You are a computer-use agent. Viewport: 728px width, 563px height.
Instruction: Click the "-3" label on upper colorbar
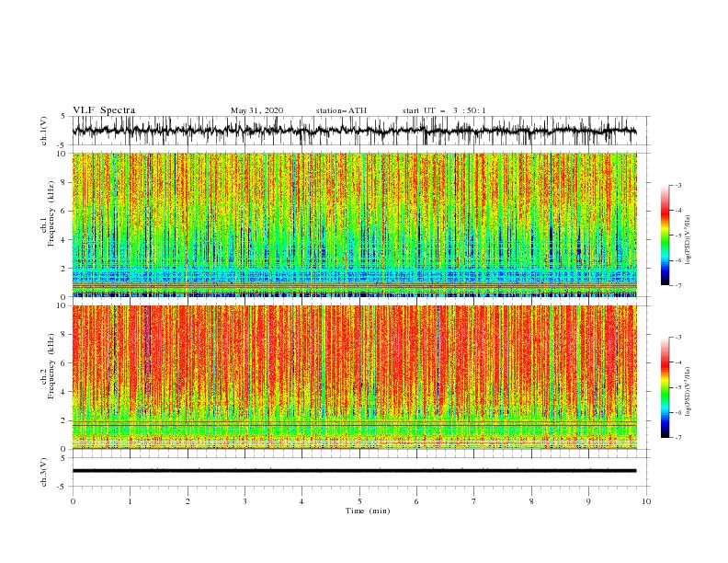[x=678, y=185]
